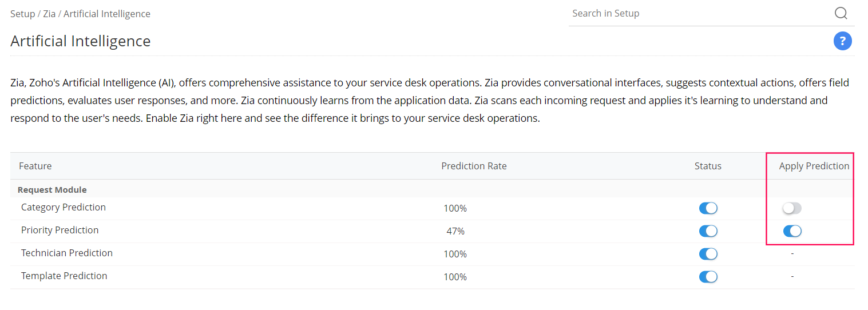
Task: Enable Apply Prediction for Category Prediction
Action: (792, 208)
